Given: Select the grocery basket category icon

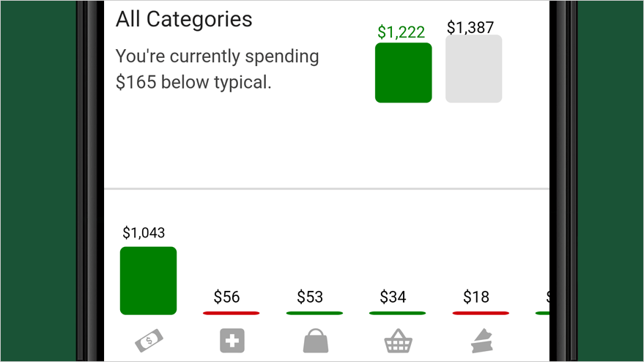Looking at the screenshot, I should pyautogui.click(x=398, y=341).
